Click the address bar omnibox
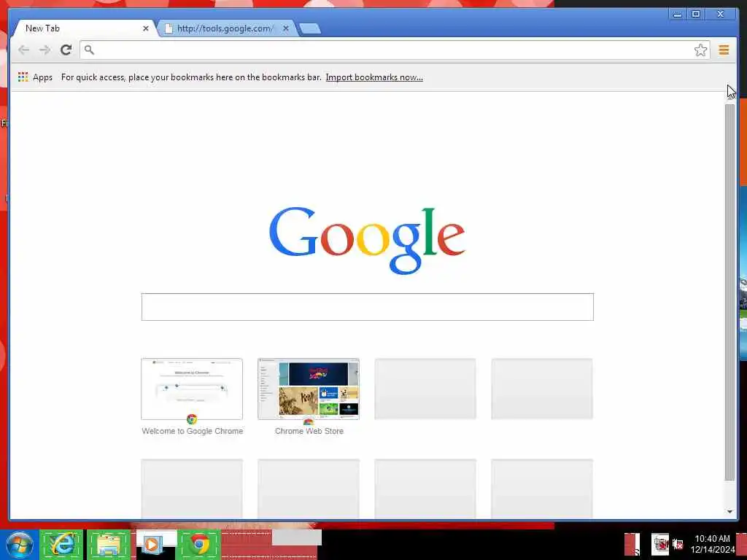This screenshot has height=560, width=747. 395,50
